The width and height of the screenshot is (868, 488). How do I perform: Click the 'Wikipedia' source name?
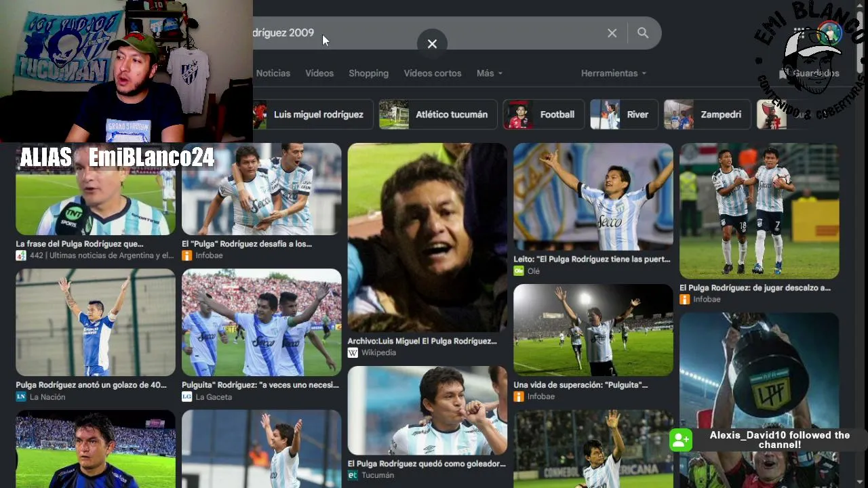click(x=378, y=352)
